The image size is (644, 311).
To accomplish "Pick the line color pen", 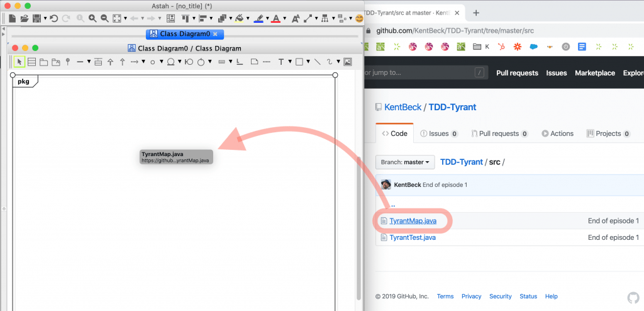I will (258, 18).
